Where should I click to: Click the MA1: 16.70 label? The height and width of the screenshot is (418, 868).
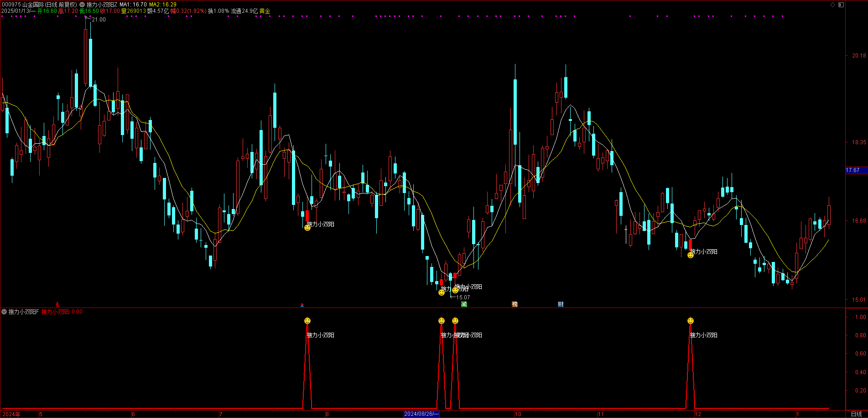[x=133, y=5]
